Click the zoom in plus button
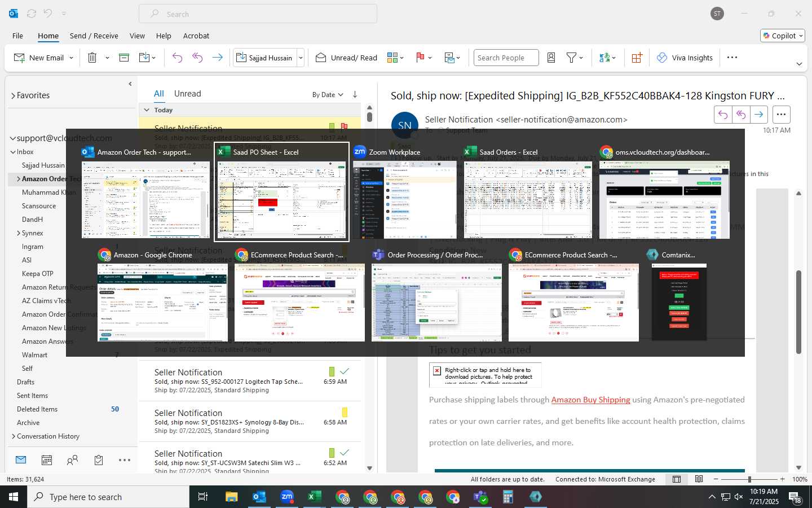Viewport: 812px width, 508px height. point(782,479)
